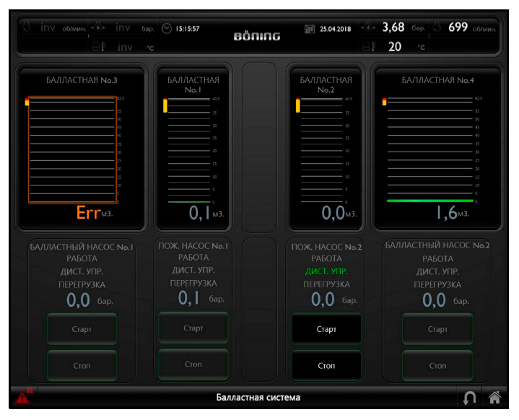
Task: Select the Балластная No.3 tank with Err reading
Action: click(72, 149)
